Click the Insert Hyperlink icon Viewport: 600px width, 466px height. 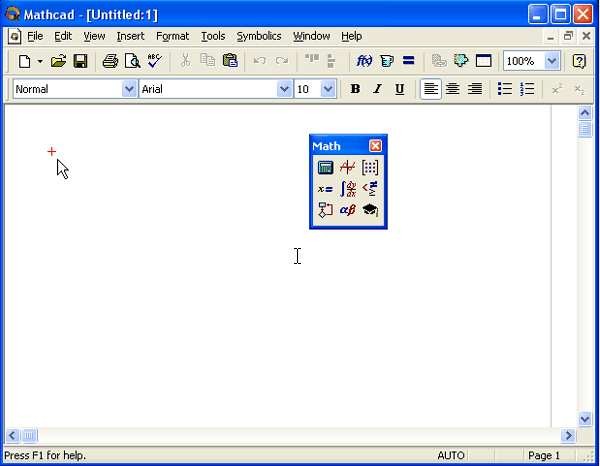tap(439, 61)
